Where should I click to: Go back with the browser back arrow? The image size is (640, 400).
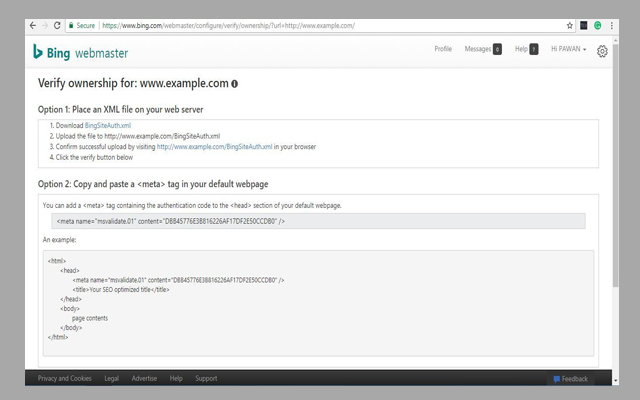[x=33, y=26]
